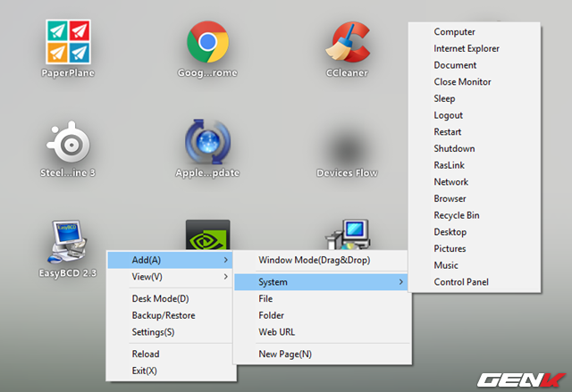
Task: Select New Page(N) menu entry
Action: click(285, 354)
